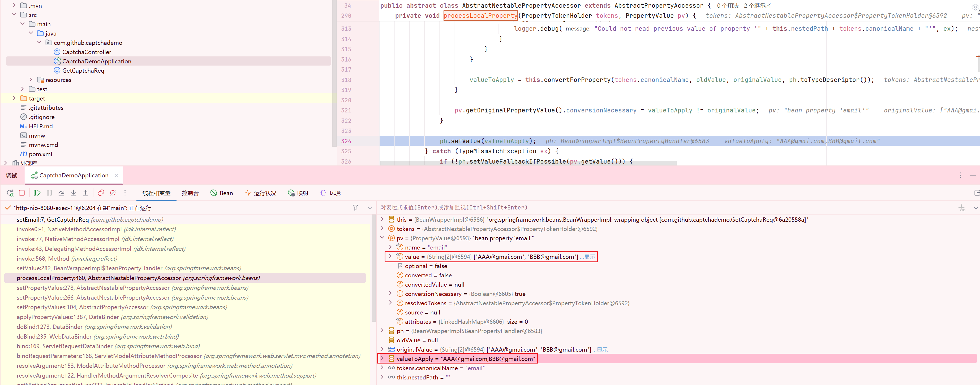This screenshot has height=385, width=980.
Task: Open thread selector dropdown arrow
Action: pos(369,208)
